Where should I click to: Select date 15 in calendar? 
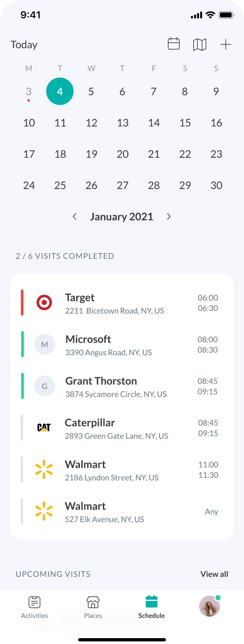pos(185,123)
